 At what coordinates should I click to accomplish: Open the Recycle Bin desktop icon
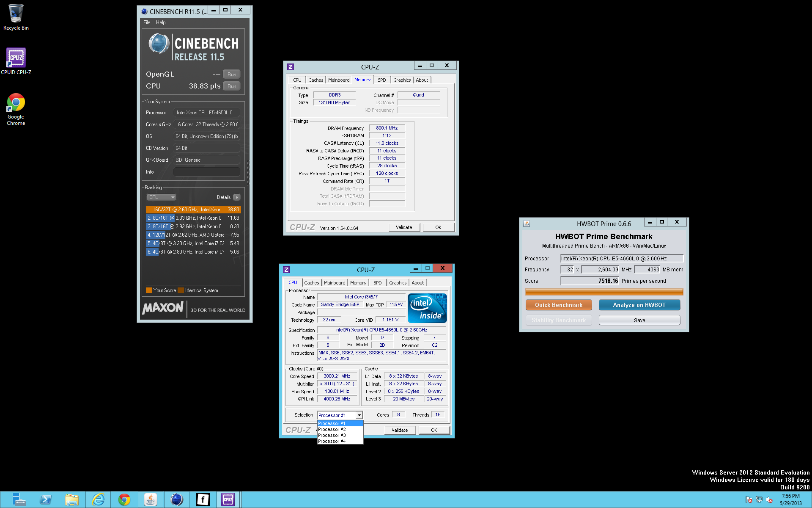point(16,17)
